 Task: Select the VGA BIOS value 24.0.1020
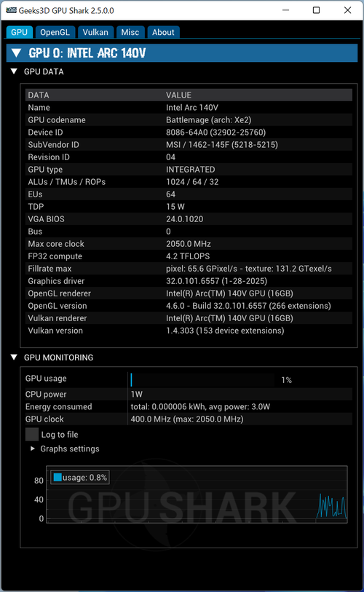coord(184,219)
